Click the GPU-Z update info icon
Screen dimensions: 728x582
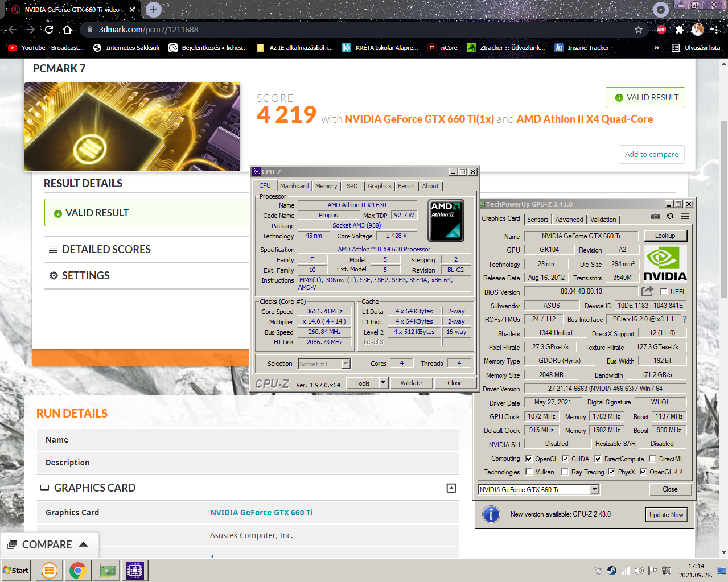[x=491, y=514]
